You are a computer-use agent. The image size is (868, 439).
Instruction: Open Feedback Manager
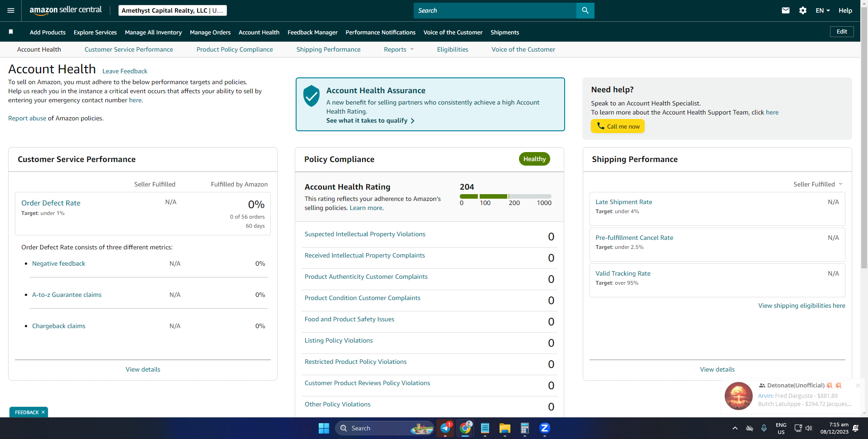click(x=312, y=32)
